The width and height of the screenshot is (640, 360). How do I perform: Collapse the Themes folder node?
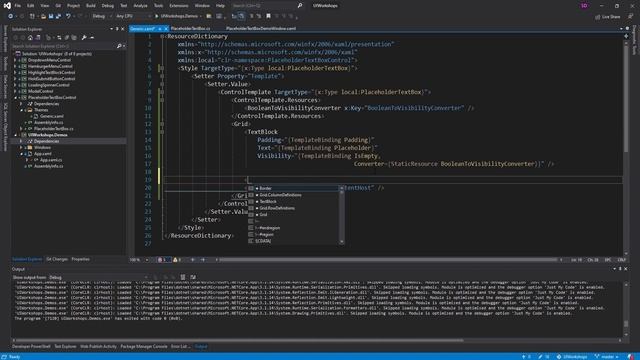point(21,110)
